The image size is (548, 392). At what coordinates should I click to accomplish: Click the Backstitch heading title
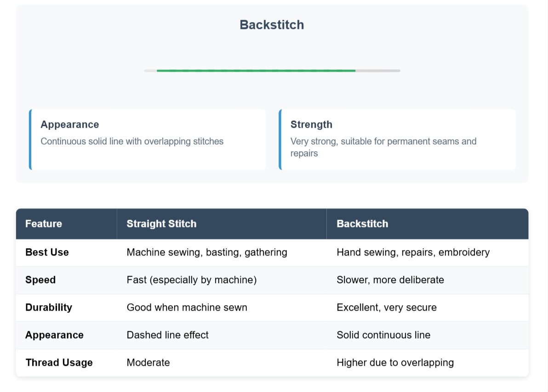(272, 25)
